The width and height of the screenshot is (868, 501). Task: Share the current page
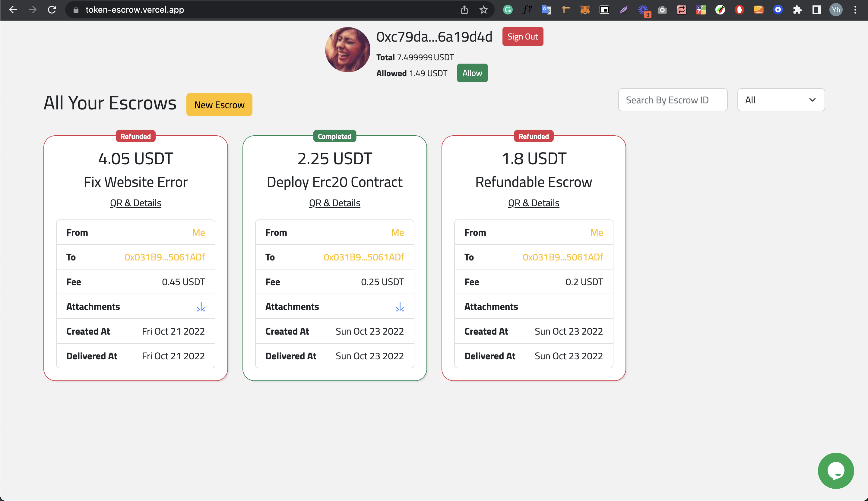[x=464, y=10]
